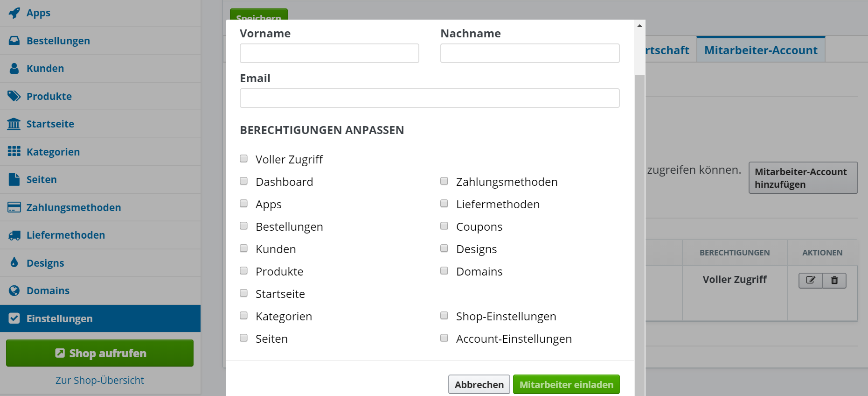Viewport: 868px width, 396px height.
Task: Click the Liefermethoden truck icon
Action: [x=14, y=235]
